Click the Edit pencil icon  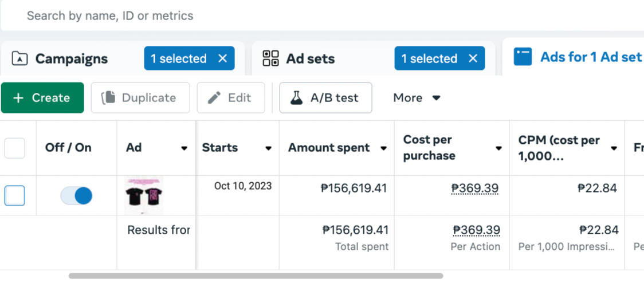[x=214, y=98]
